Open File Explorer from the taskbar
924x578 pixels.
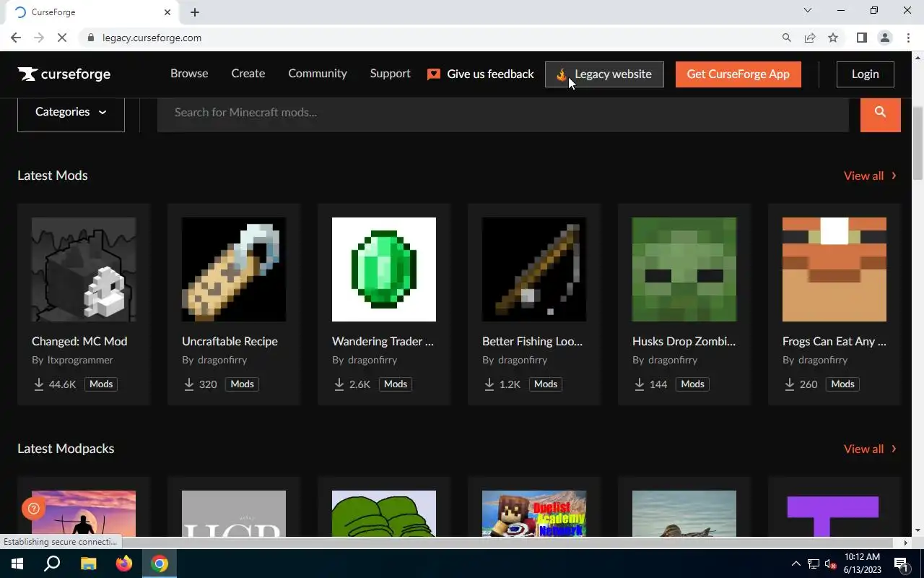pyautogui.click(x=88, y=564)
